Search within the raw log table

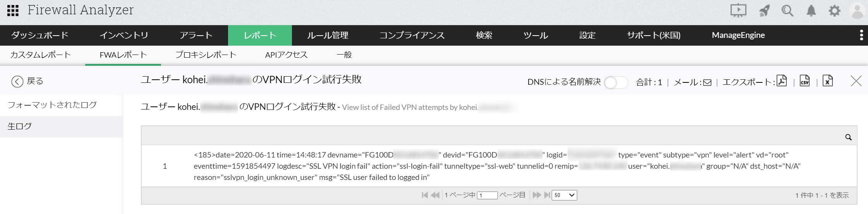point(848,137)
